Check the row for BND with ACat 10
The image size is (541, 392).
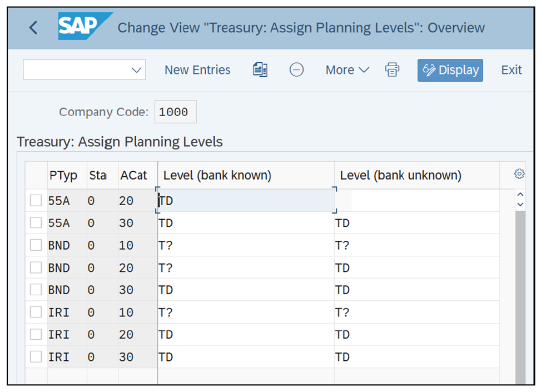click(36, 245)
